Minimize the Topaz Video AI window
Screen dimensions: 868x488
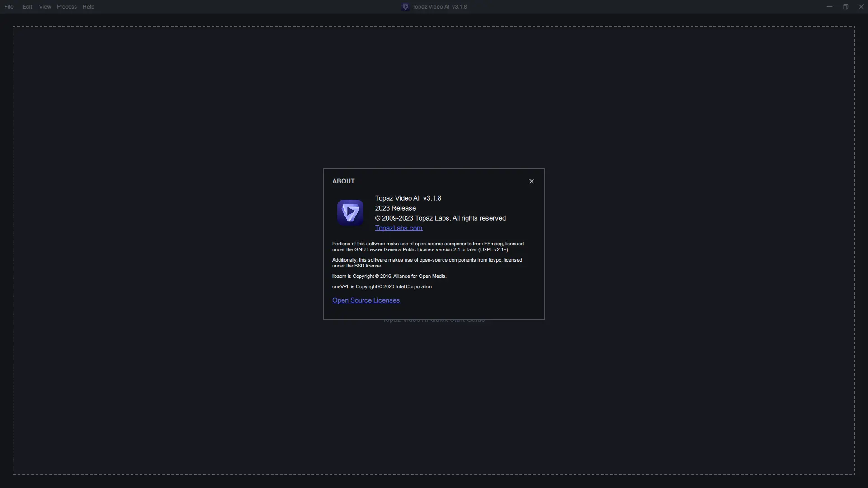pos(830,7)
